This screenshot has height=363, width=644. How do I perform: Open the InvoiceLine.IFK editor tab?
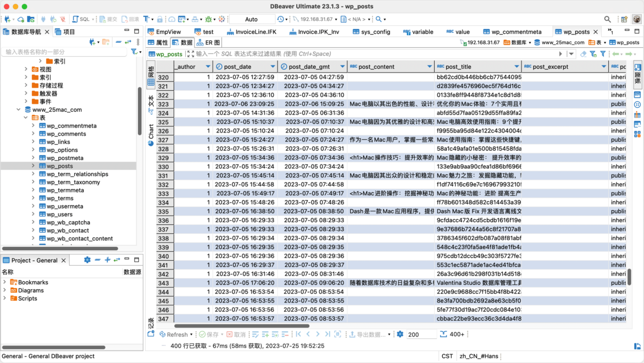click(x=251, y=32)
